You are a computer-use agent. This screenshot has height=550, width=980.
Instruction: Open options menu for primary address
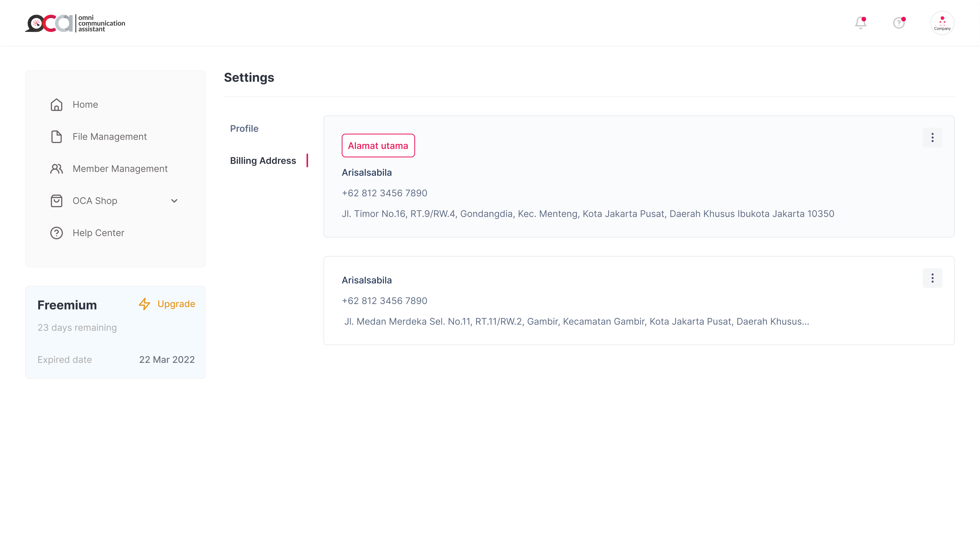pos(932,137)
